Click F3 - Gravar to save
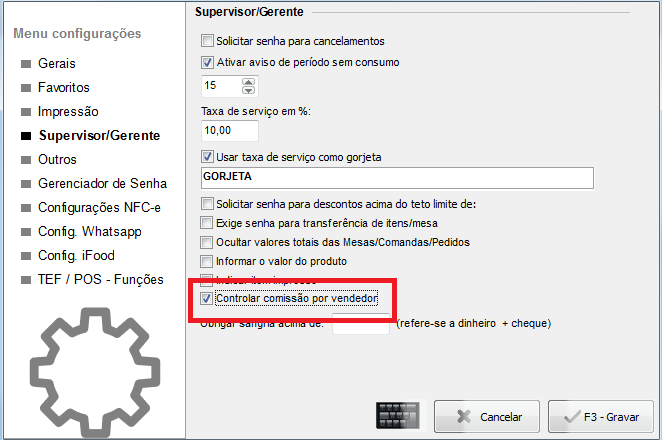662x440 pixels. click(601, 416)
